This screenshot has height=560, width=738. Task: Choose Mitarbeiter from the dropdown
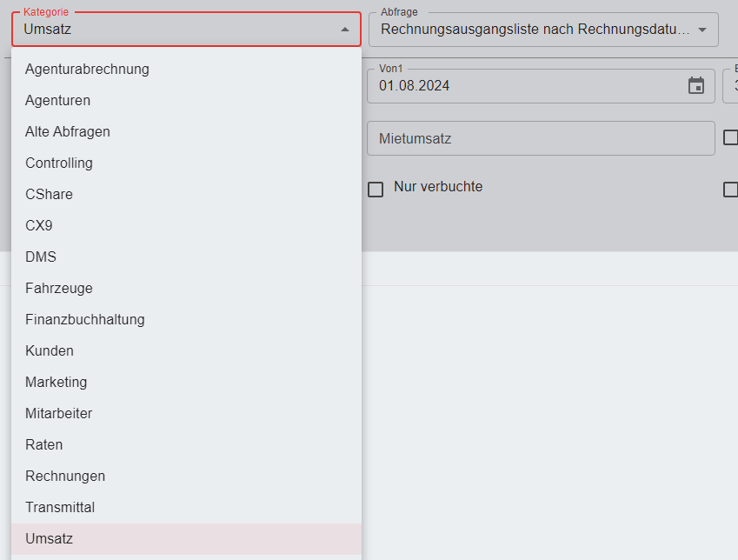tap(59, 413)
